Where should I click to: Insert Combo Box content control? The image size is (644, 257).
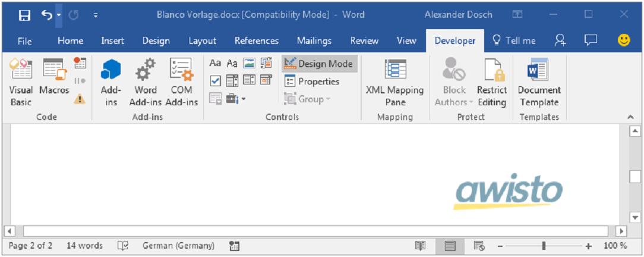point(232,80)
